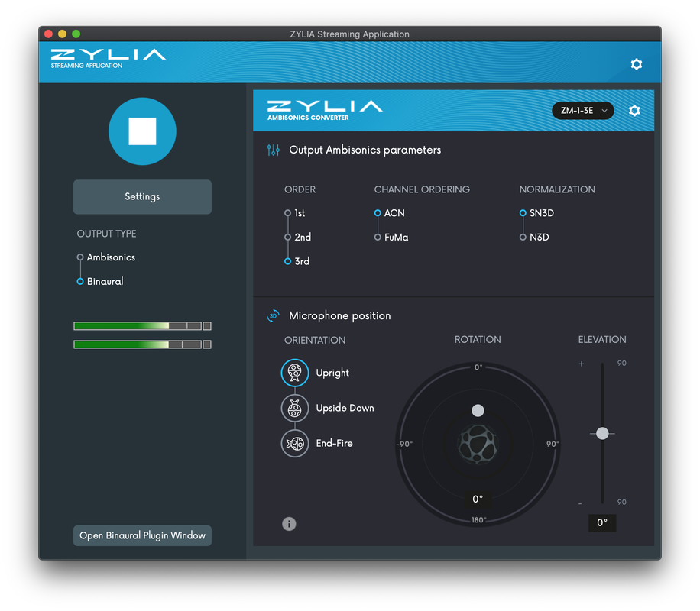700x611 pixels.
Task: Click the ZYLIA Streaming Application logo
Action: pos(108,59)
